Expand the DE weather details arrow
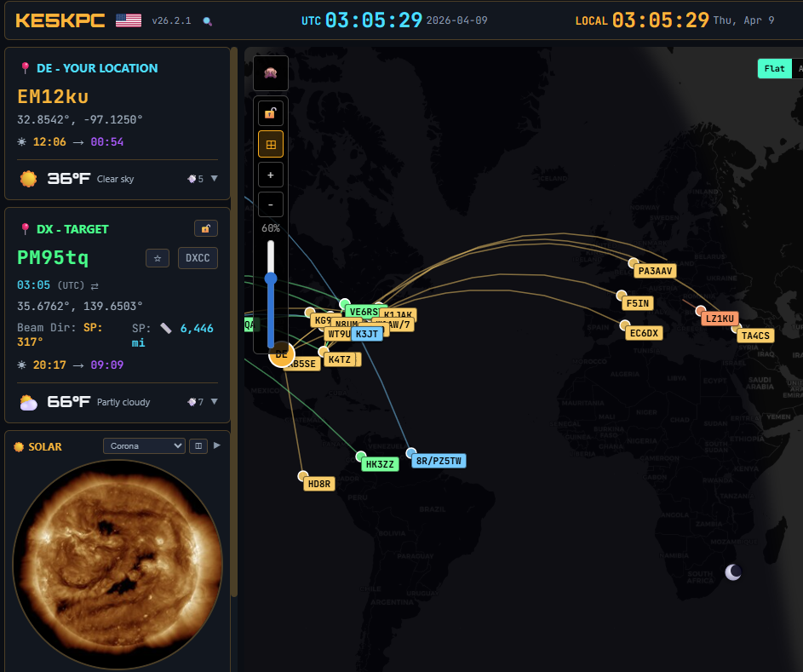This screenshot has width=803, height=672. click(214, 179)
